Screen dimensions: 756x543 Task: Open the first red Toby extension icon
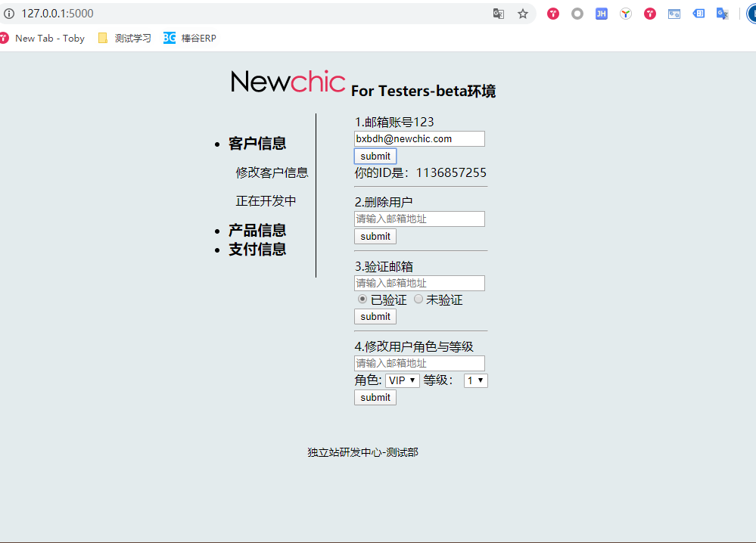pos(553,14)
